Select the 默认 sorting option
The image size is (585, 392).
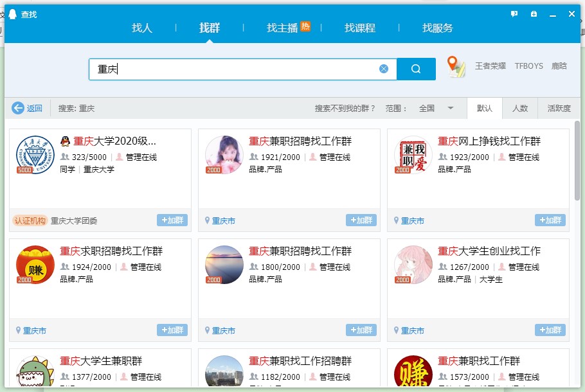[485, 108]
